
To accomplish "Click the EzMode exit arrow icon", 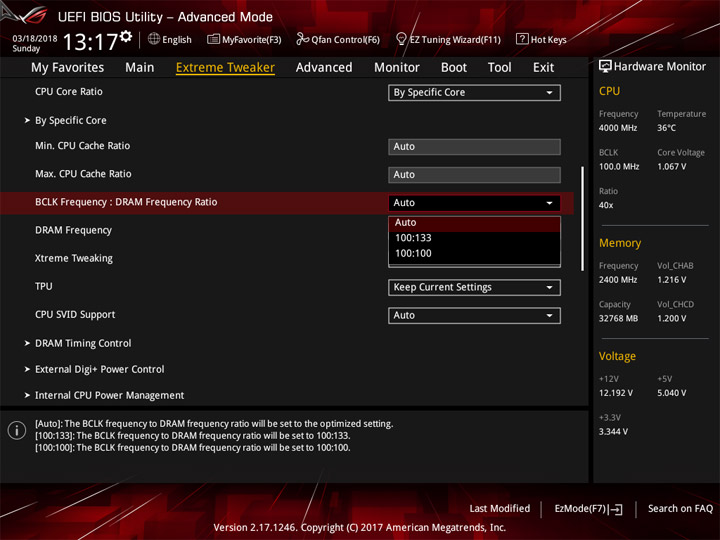I will (x=616, y=509).
